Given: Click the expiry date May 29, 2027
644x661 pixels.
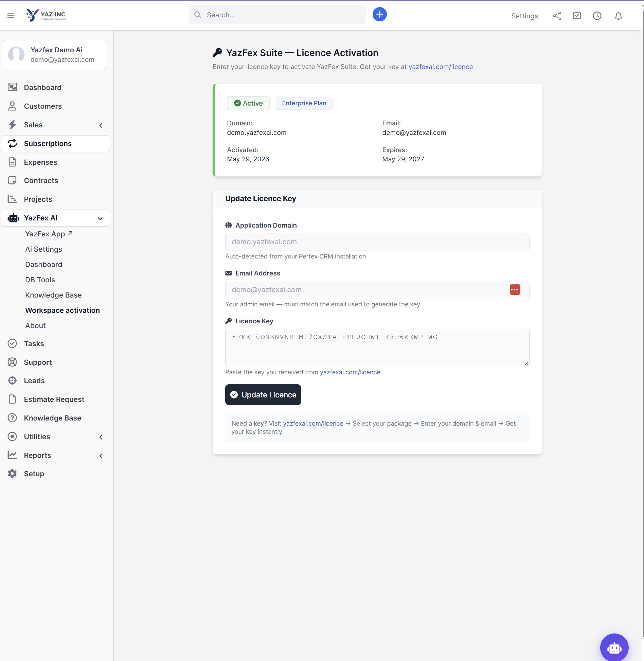Looking at the screenshot, I should 403,159.
